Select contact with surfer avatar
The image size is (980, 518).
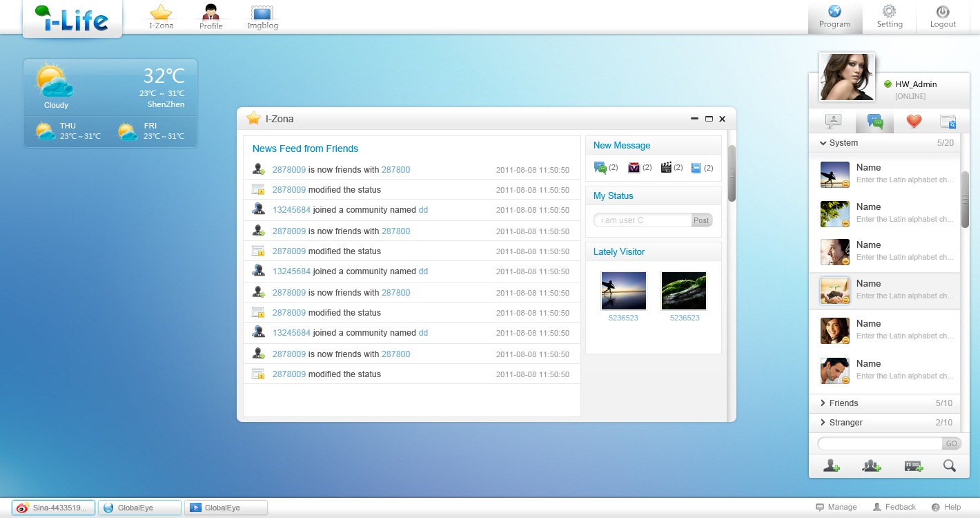[x=885, y=174]
